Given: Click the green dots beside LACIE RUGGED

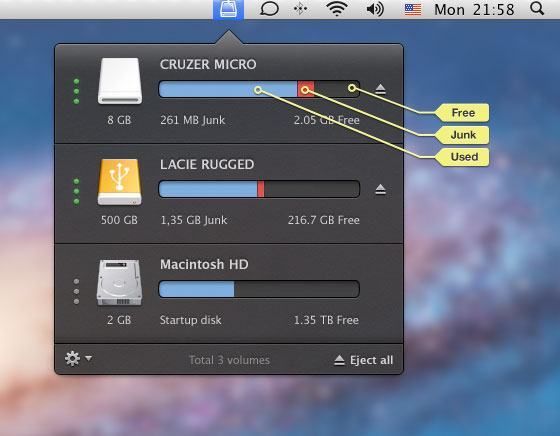Looking at the screenshot, I should pos(76,192).
